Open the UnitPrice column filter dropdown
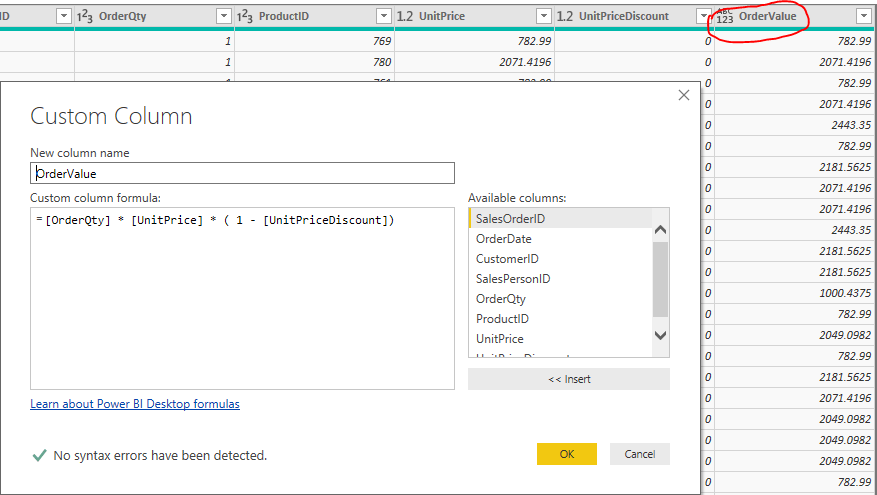Image resolution: width=877 pixels, height=495 pixels. (544, 16)
